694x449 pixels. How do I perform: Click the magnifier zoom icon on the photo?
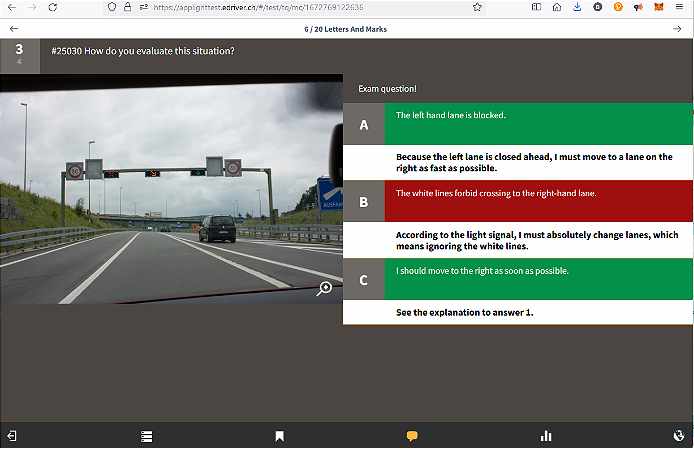324,289
